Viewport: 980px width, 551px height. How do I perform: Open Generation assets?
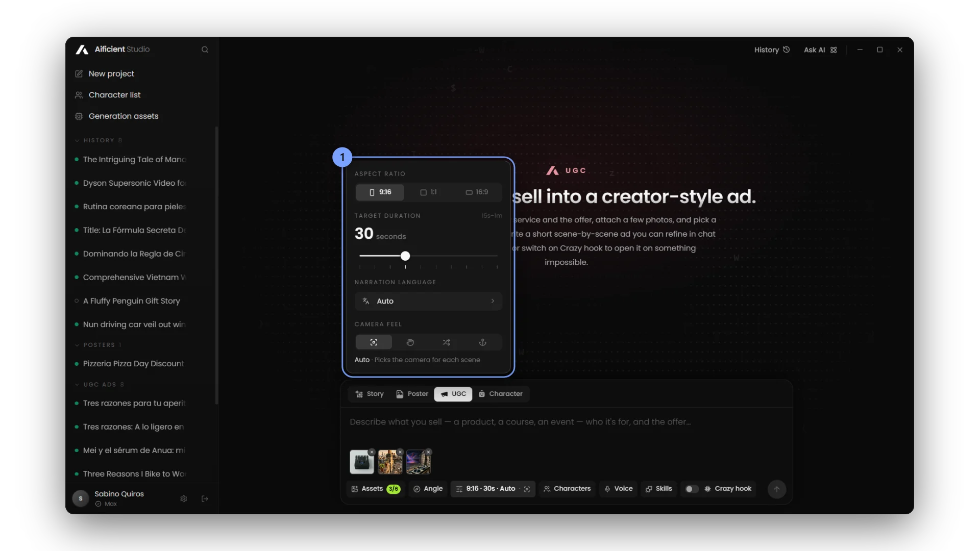[116, 116]
